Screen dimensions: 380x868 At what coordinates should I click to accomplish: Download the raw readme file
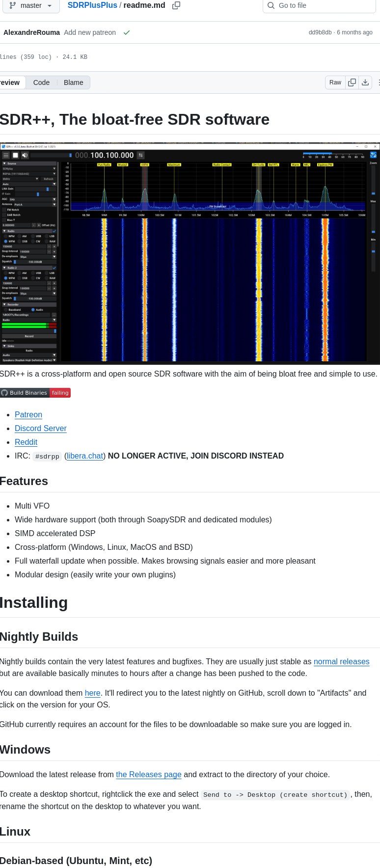coord(365,82)
